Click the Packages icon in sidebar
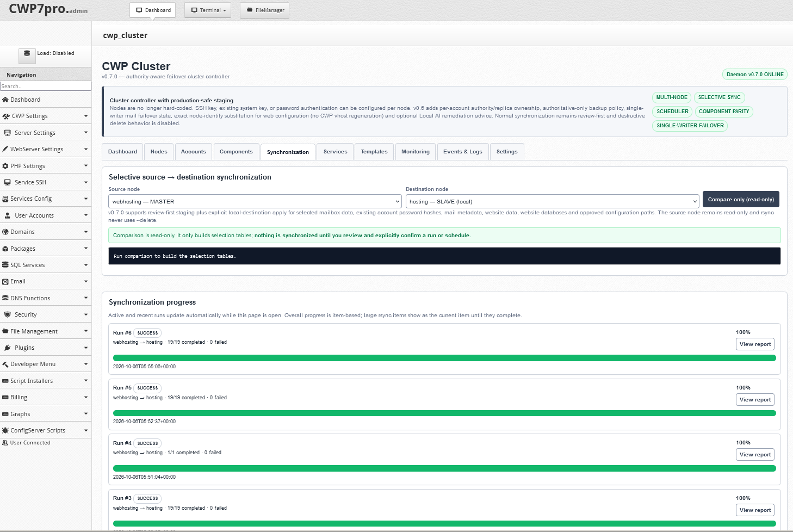 [x=5, y=249]
